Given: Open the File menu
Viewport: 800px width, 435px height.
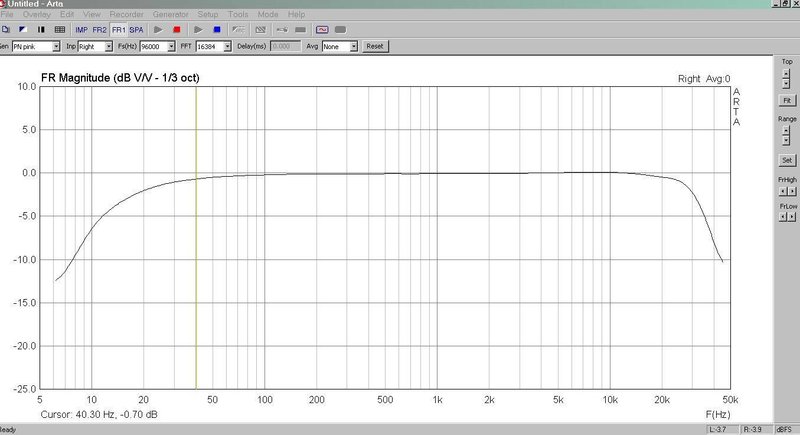Looking at the screenshot, I should [7, 14].
